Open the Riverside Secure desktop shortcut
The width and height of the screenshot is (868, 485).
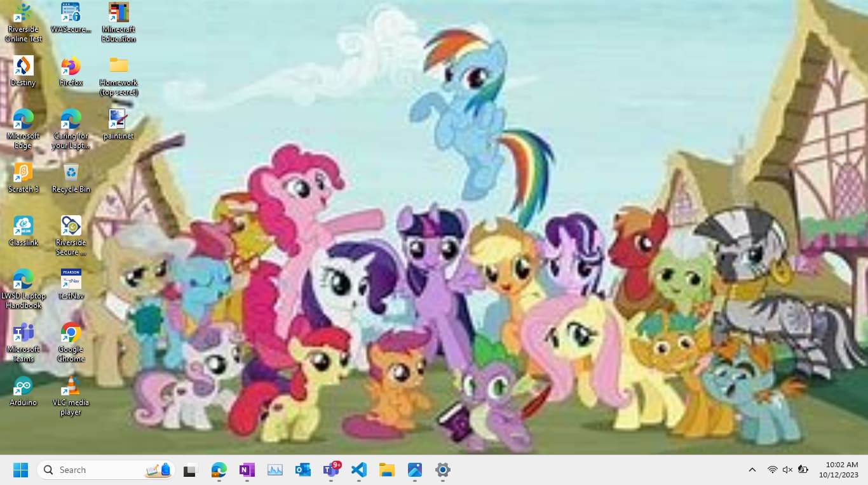(x=71, y=236)
